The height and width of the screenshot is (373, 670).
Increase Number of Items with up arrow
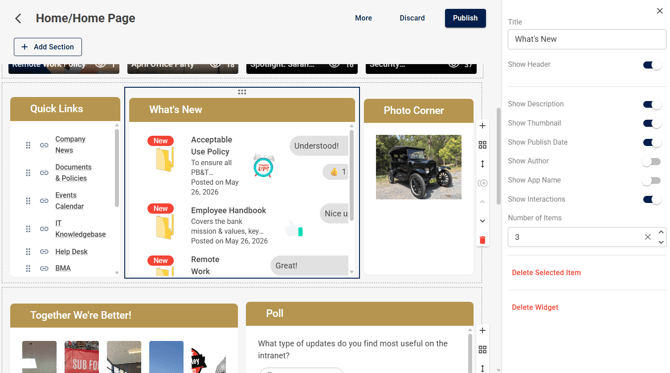coord(661,232)
